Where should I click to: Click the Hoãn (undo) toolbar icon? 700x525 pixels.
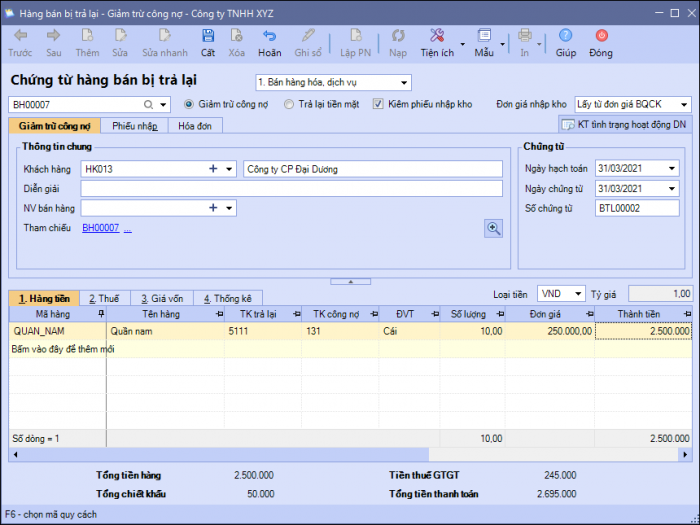click(269, 36)
